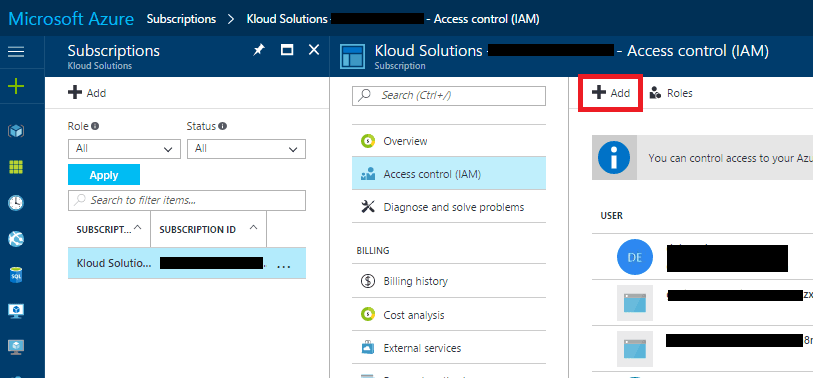813x378 pixels.
Task: Click Add in the Subscriptions blade
Action: 87,93
